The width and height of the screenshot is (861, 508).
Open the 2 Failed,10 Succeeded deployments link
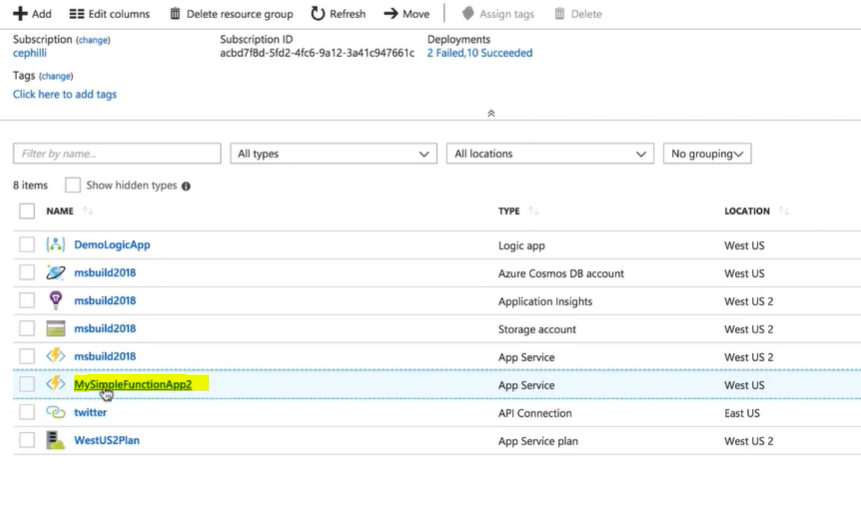point(479,53)
